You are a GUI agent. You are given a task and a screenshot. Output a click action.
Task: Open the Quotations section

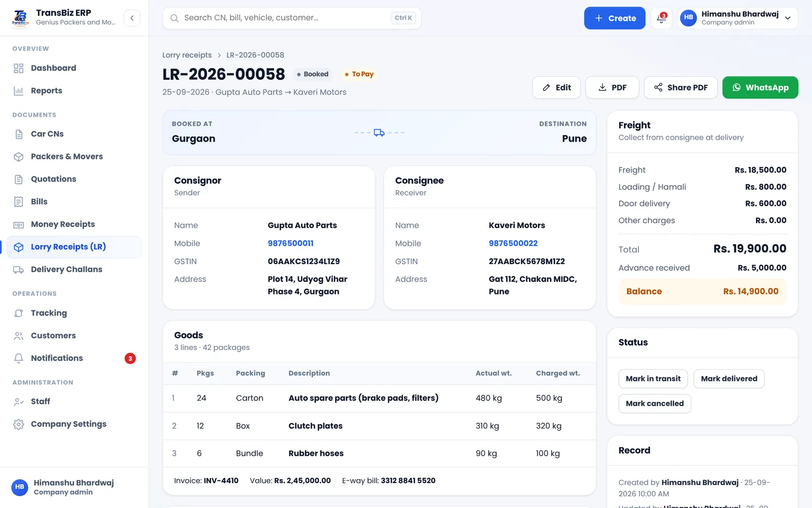[x=74, y=179]
